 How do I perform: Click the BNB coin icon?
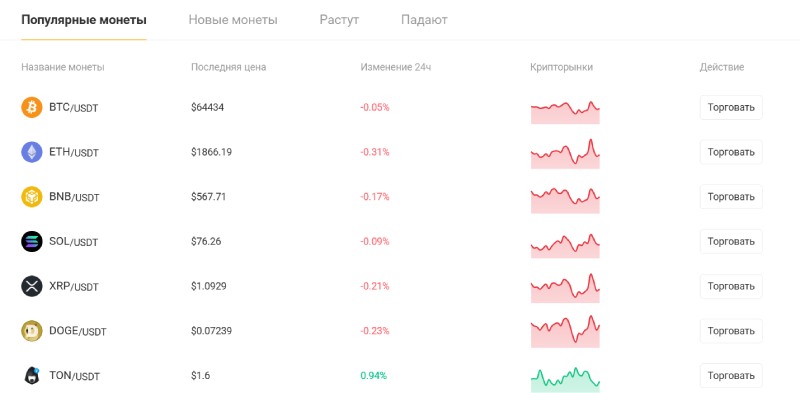tap(32, 197)
